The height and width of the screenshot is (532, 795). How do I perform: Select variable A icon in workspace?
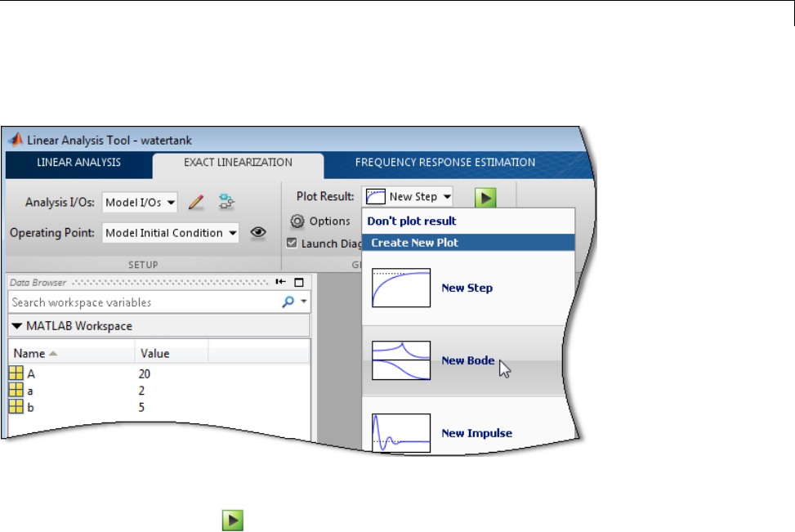tap(16, 373)
